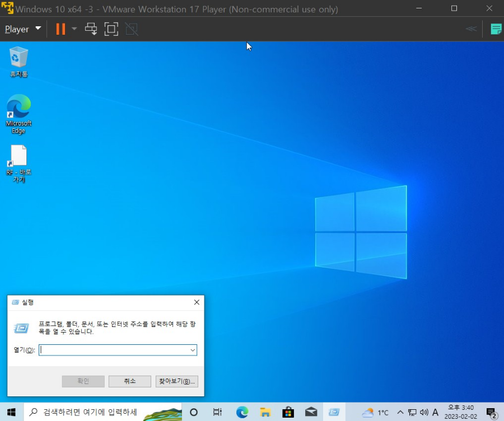Open the Windows Start menu

[12, 412]
